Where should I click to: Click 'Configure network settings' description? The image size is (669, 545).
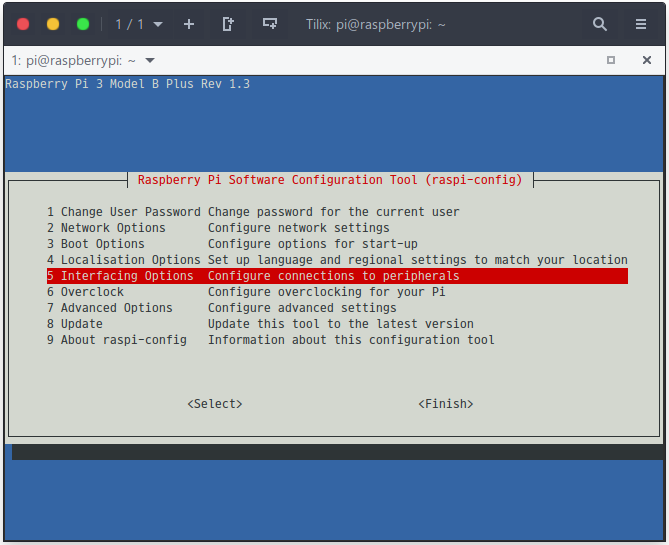click(299, 228)
